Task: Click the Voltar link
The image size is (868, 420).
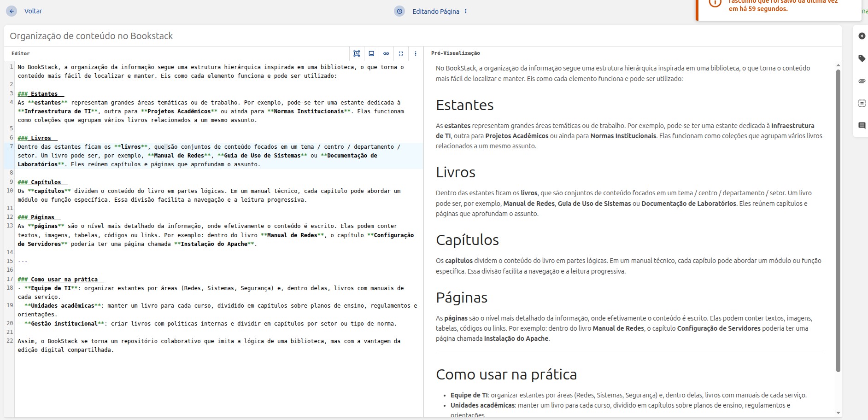Action: (x=33, y=11)
